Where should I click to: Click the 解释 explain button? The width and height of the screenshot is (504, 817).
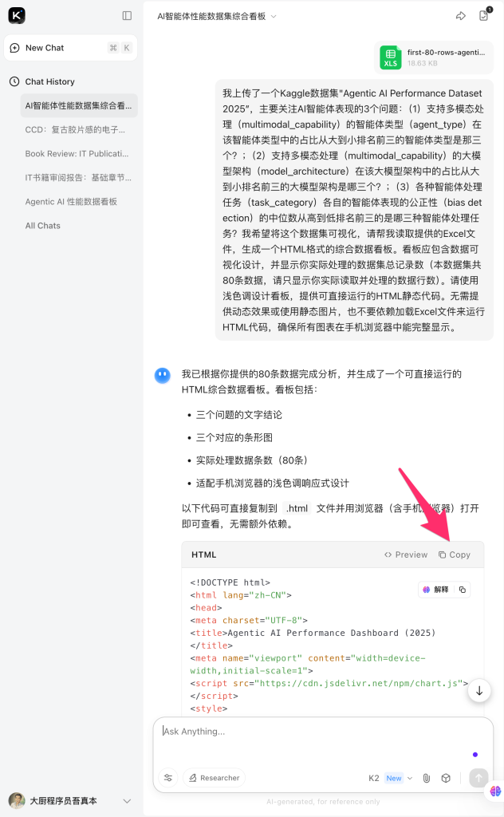pyautogui.click(x=436, y=590)
